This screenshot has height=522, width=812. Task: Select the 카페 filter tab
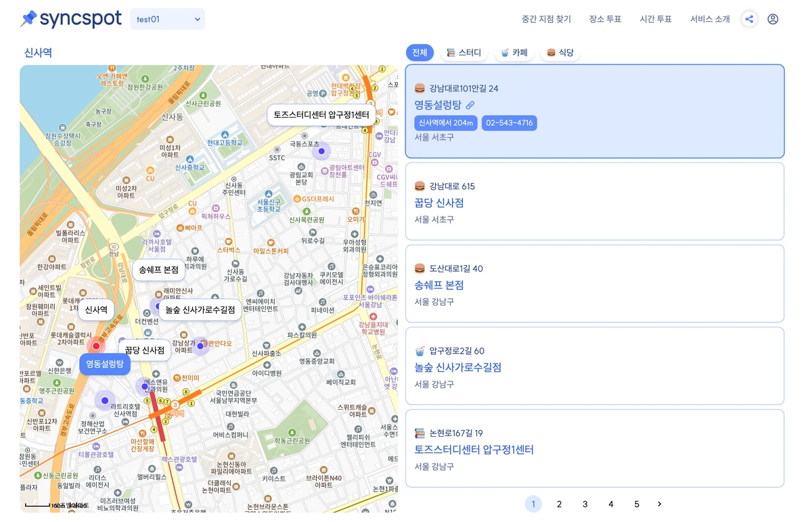pyautogui.click(x=514, y=53)
